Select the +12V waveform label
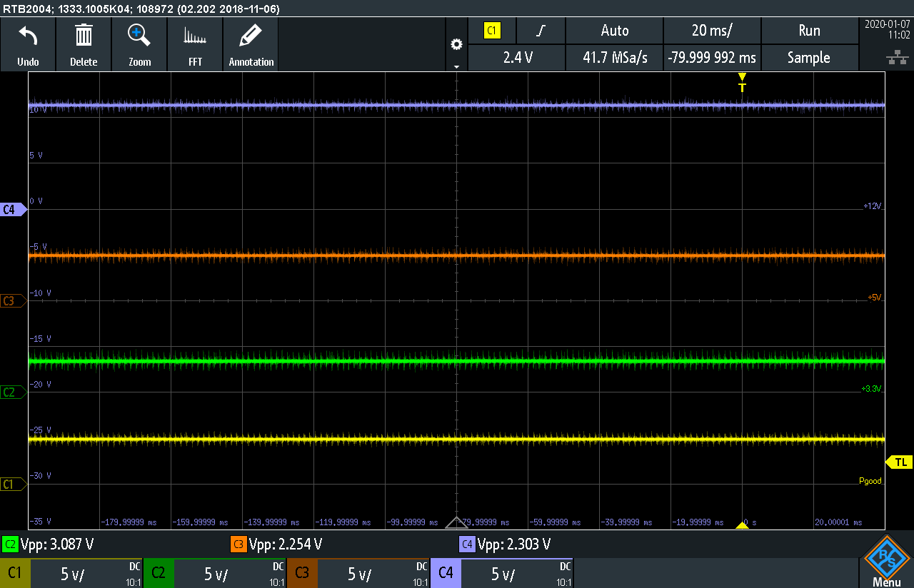914x588 pixels. (x=873, y=206)
